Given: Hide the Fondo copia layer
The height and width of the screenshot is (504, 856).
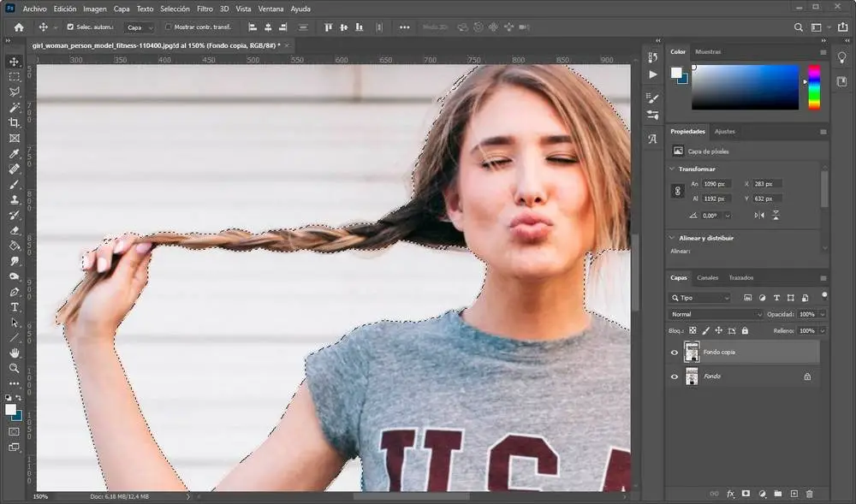Looking at the screenshot, I should pyautogui.click(x=675, y=352).
